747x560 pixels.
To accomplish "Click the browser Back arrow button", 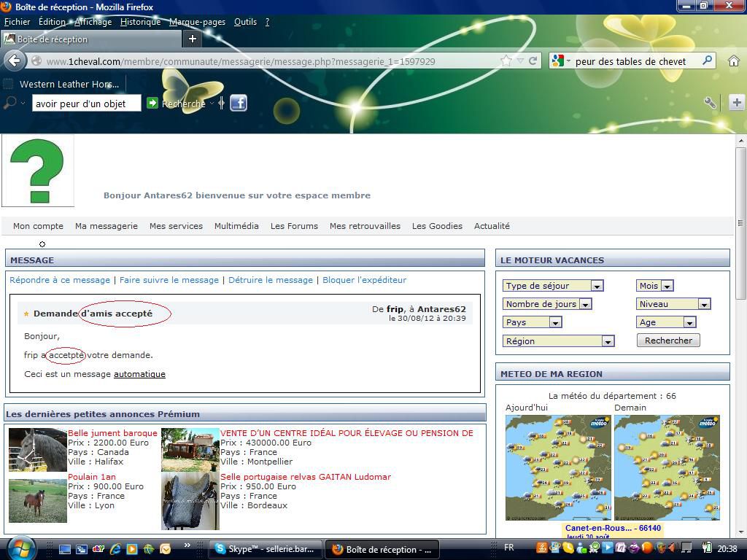I will click(x=16, y=61).
